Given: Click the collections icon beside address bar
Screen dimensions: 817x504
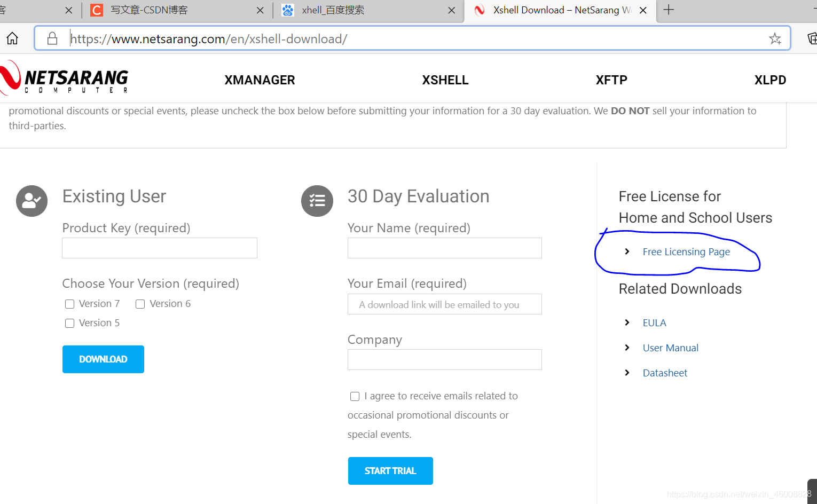Looking at the screenshot, I should tap(812, 38).
